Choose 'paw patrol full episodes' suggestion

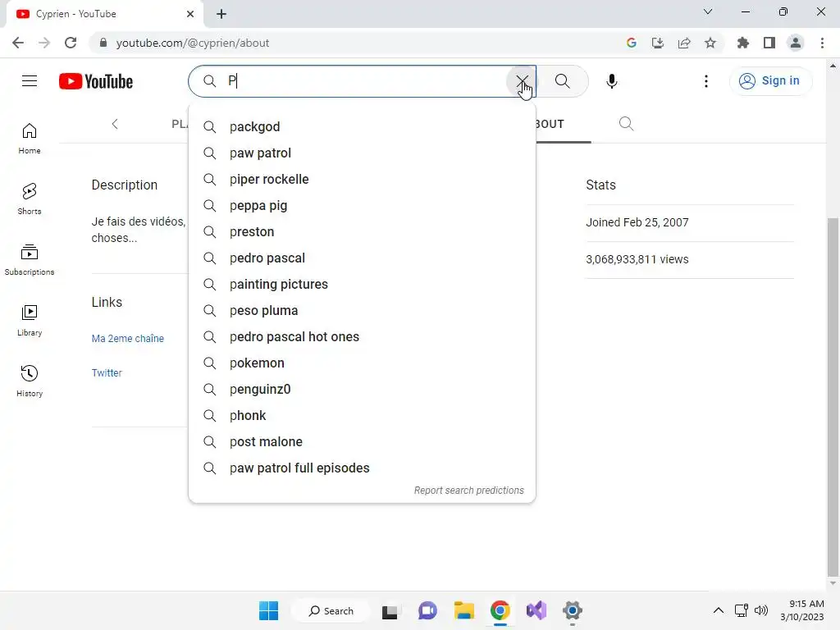362,468
